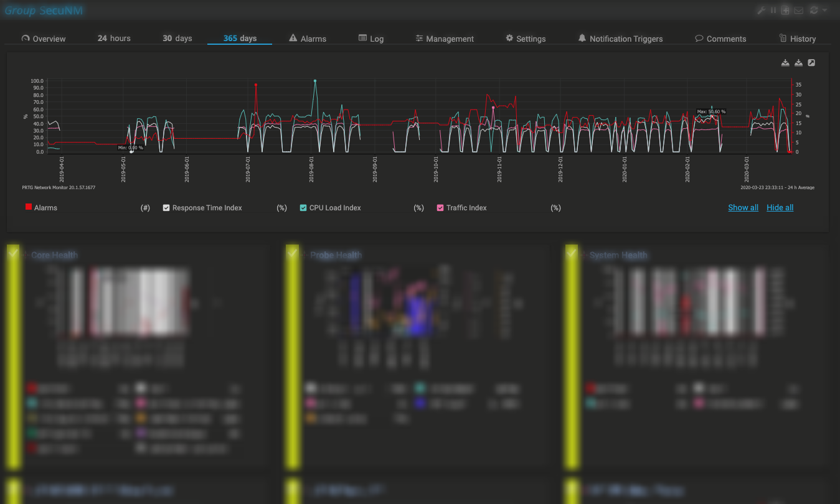Select the 365 days tab
This screenshot has width=840, height=504.
[x=240, y=39]
